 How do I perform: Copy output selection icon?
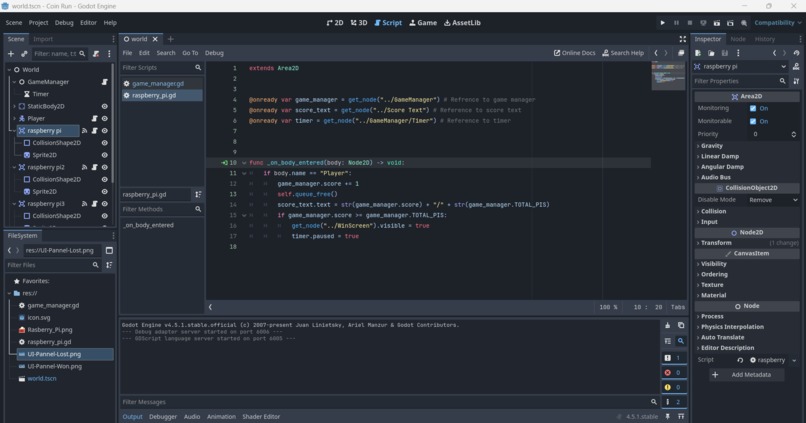coord(681,325)
